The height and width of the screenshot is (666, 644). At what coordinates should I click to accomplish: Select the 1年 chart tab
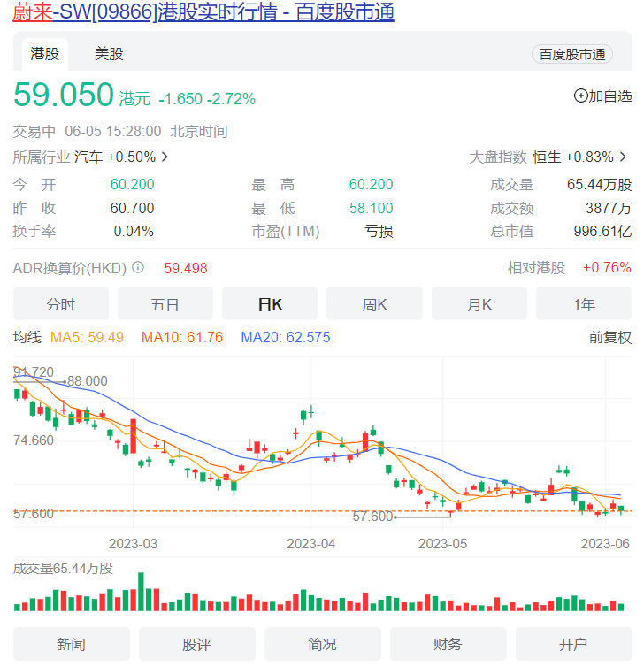(584, 303)
